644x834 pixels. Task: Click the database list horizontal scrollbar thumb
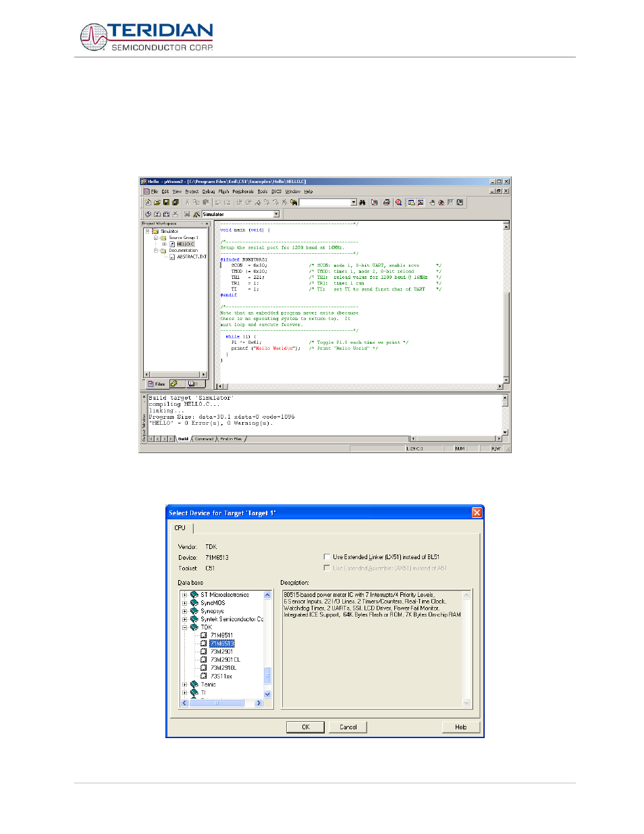tap(217, 703)
